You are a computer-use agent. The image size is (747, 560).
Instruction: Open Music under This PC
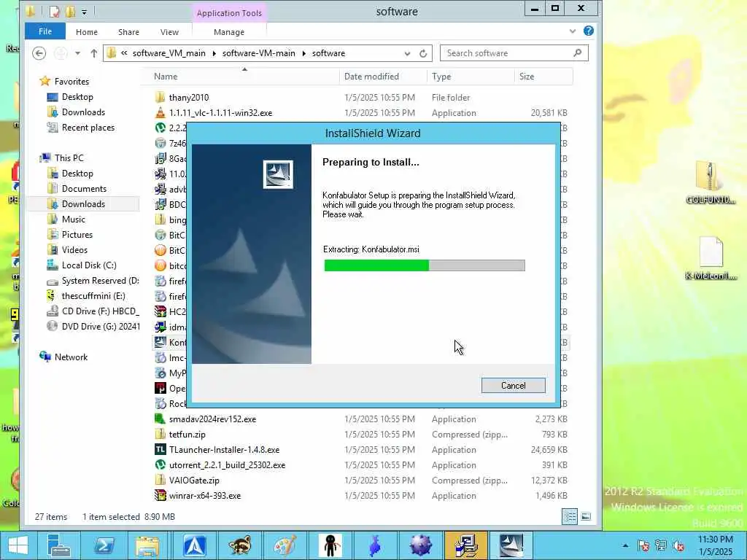(74, 219)
